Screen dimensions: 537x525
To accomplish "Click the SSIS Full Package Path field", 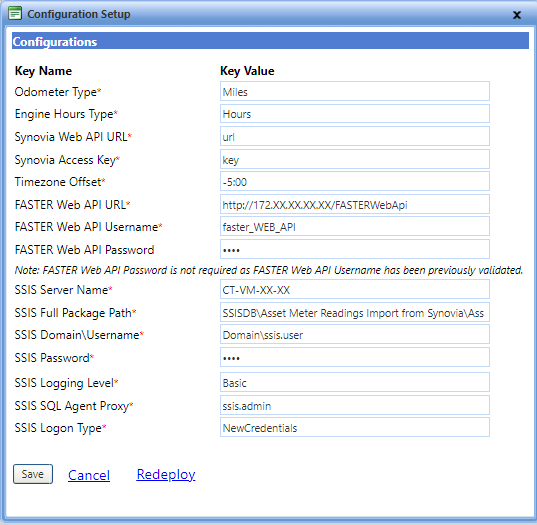I will click(355, 312).
